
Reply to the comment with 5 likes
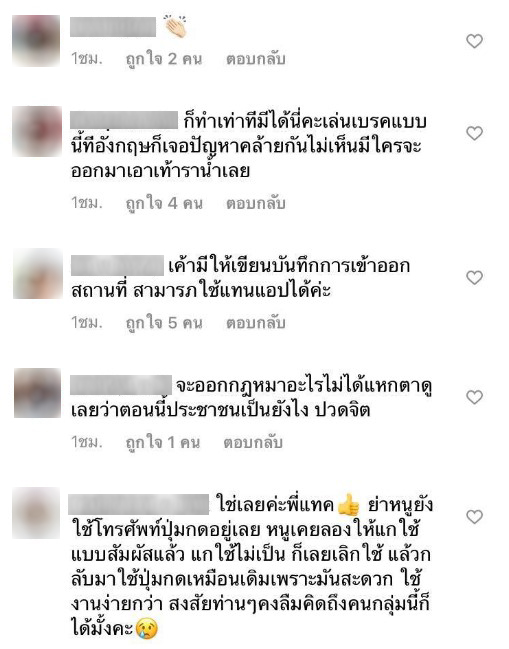[x=255, y=323]
